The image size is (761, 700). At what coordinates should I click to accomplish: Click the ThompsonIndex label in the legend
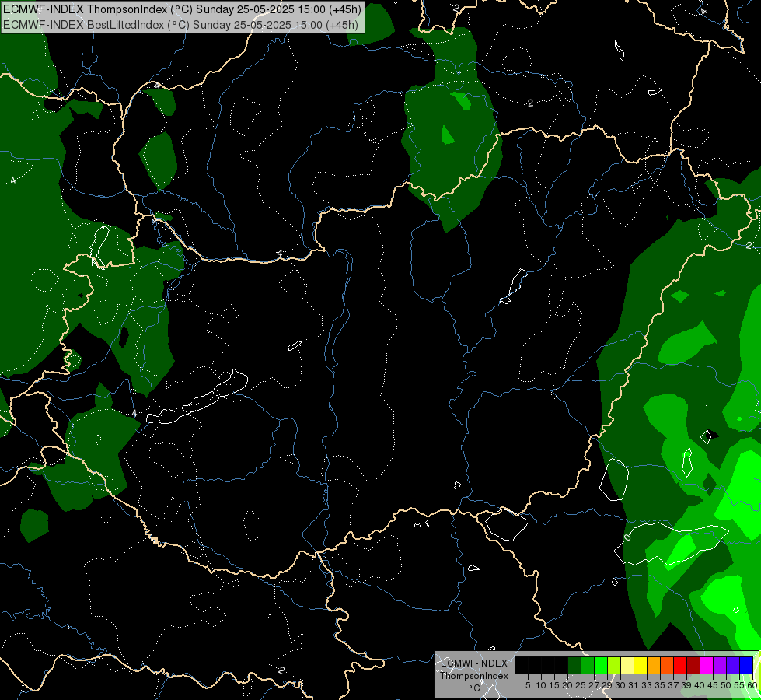[x=474, y=676]
